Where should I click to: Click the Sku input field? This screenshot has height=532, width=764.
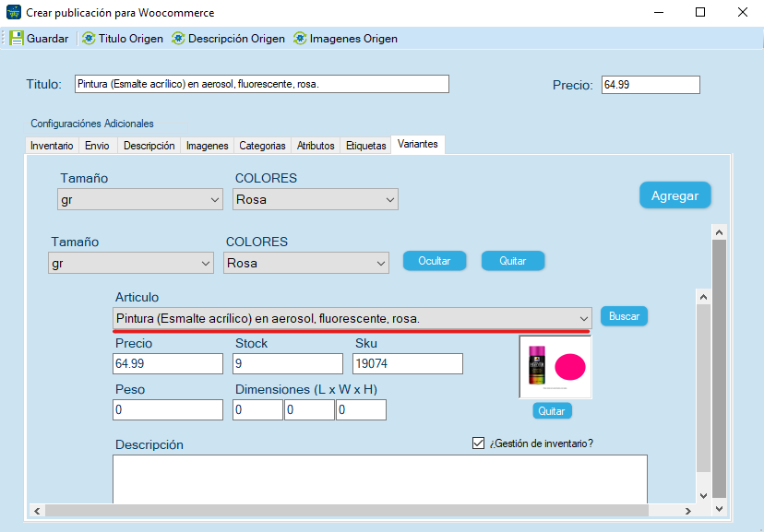(x=407, y=363)
